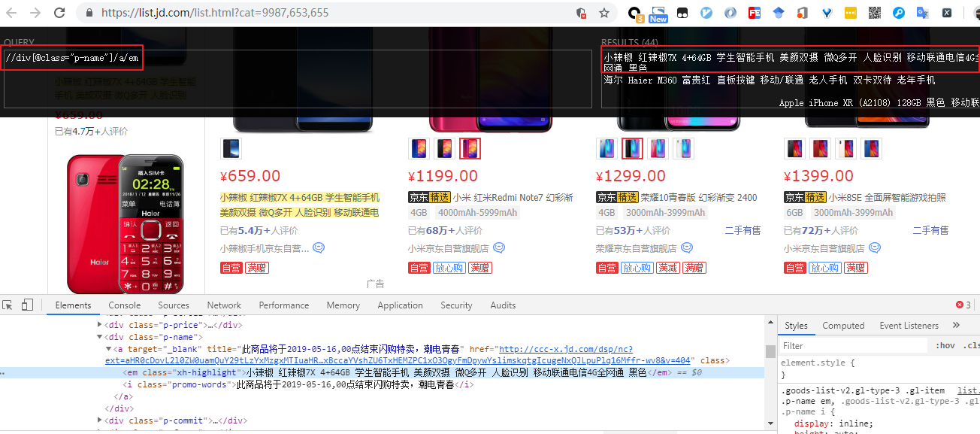Screen dimensions: 980x434
Task: Open the Network tab
Action: [x=224, y=305]
